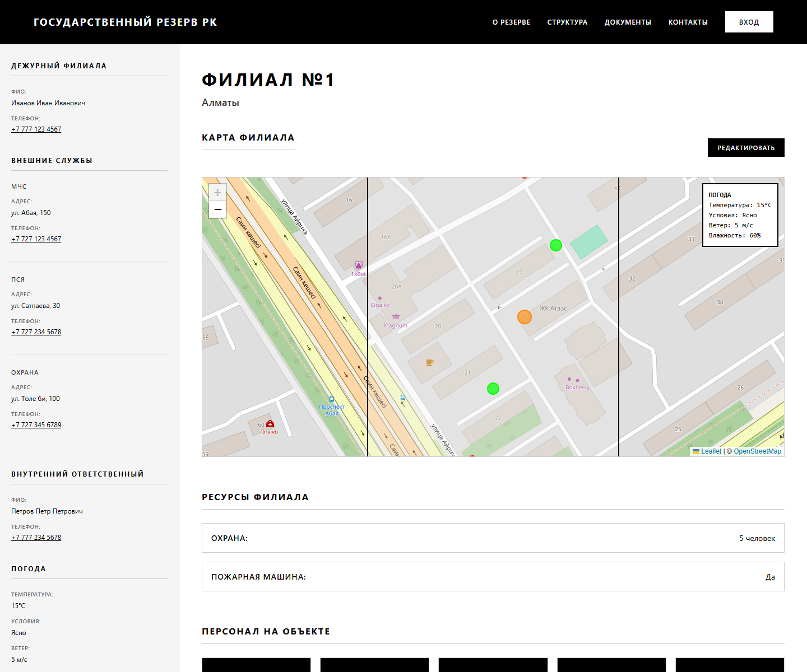Click the Invivo medical icon on map
The image size is (807, 672).
pyautogui.click(x=270, y=424)
